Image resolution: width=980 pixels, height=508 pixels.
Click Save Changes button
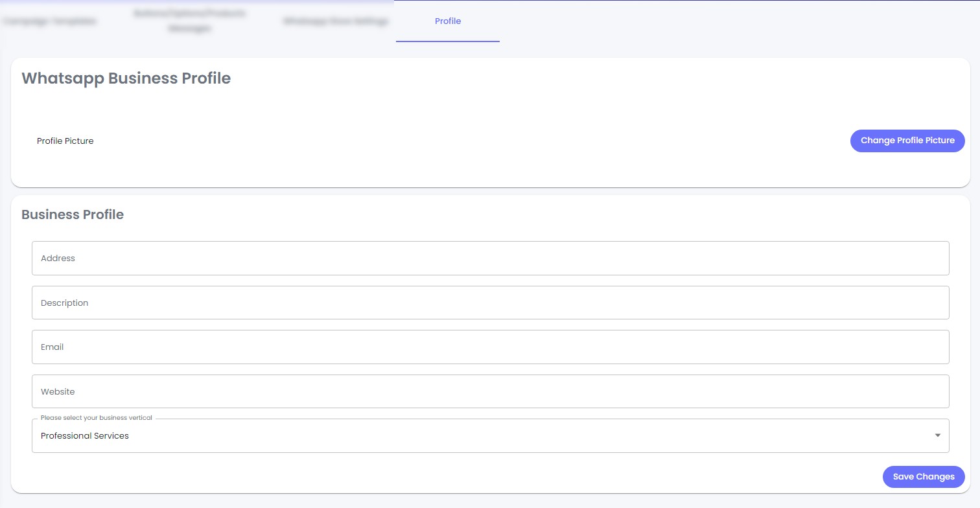point(924,477)
